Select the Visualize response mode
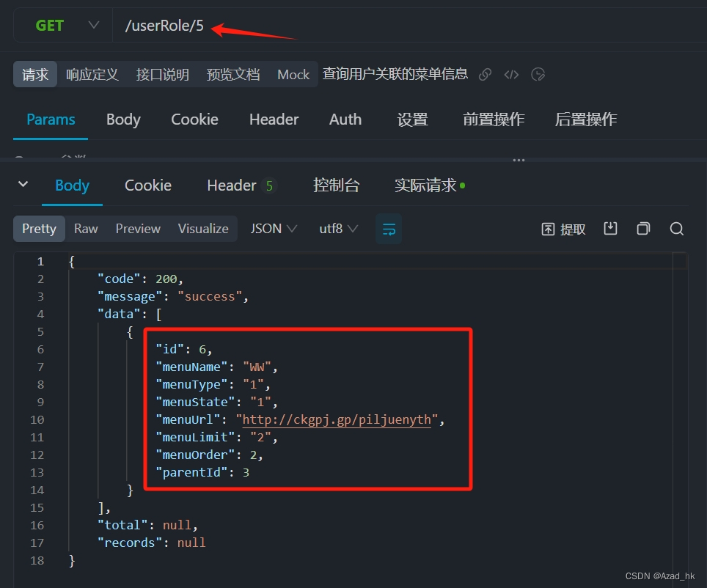The image size is (707, 588). 202,228
